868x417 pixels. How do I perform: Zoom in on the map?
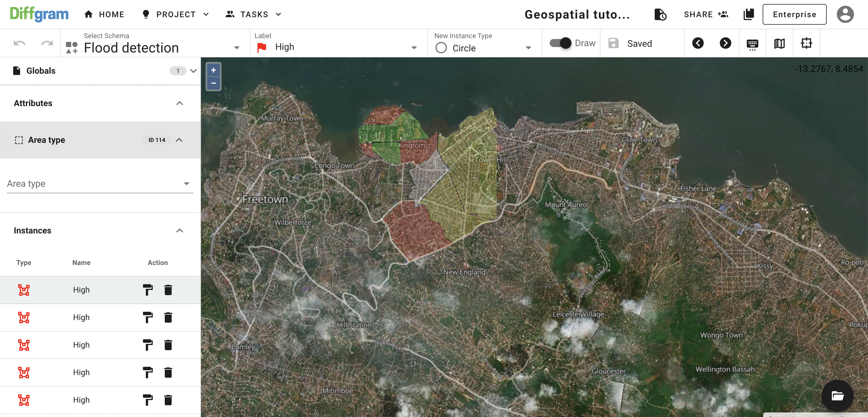click(x=213, y=70)
